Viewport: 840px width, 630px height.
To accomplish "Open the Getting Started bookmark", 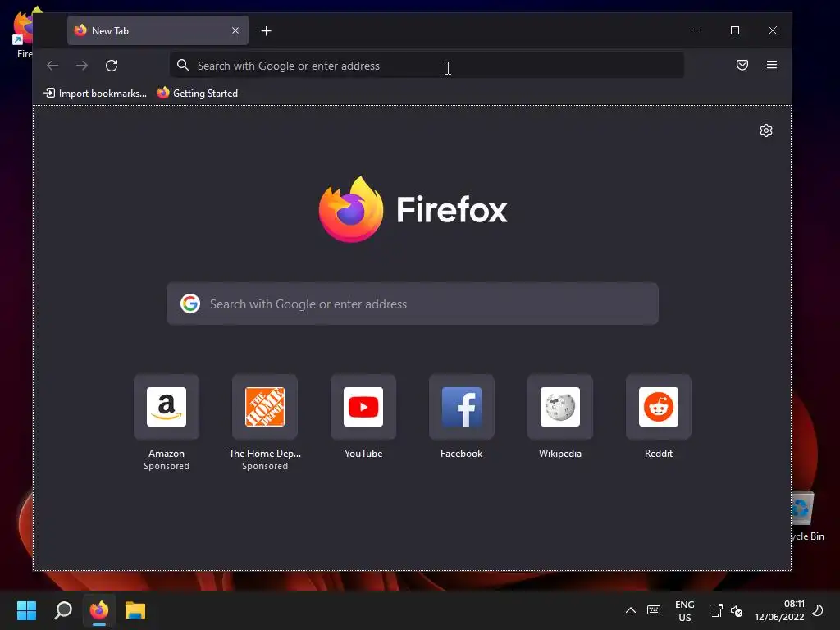I will tap(197, 94).
